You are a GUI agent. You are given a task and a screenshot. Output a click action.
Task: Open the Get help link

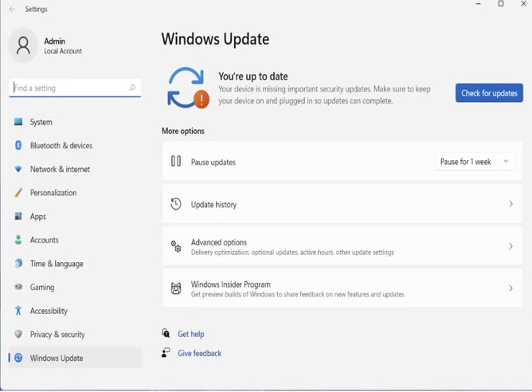[x=190, y=334]
